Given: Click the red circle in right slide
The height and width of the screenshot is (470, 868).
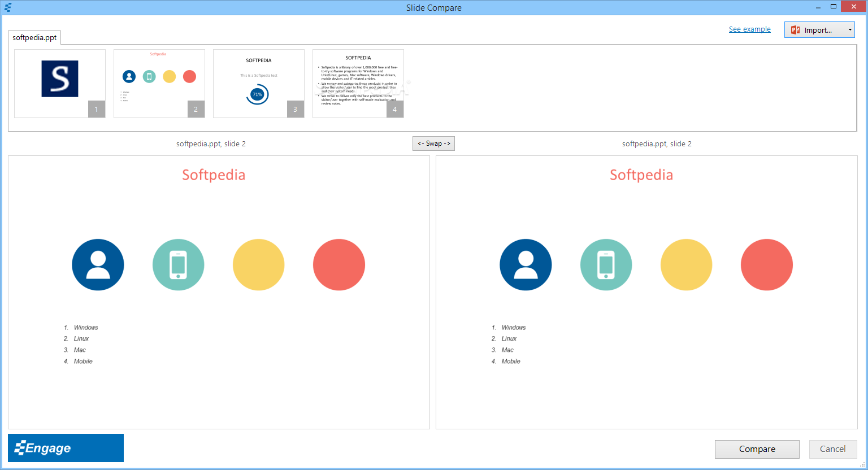Looking at the screenshot, I should [x=767, y=265].
